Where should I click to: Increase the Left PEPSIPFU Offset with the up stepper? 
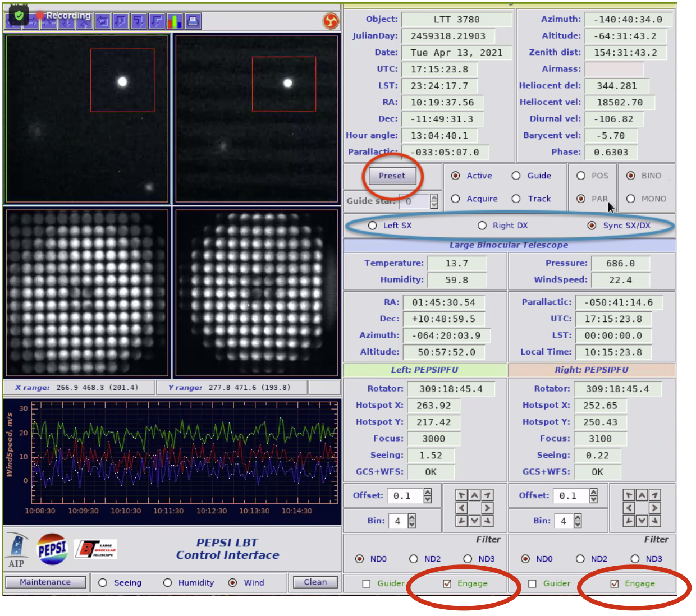(428, 492)
